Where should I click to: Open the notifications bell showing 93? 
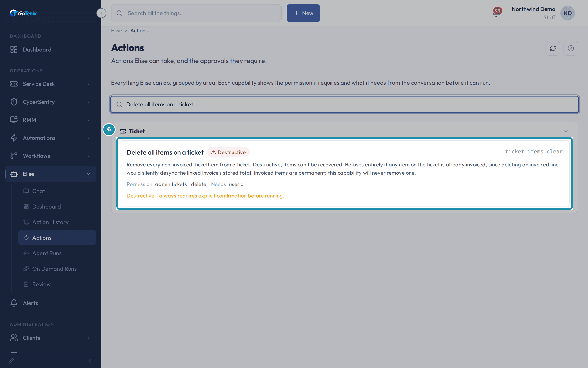click(497, 12)
